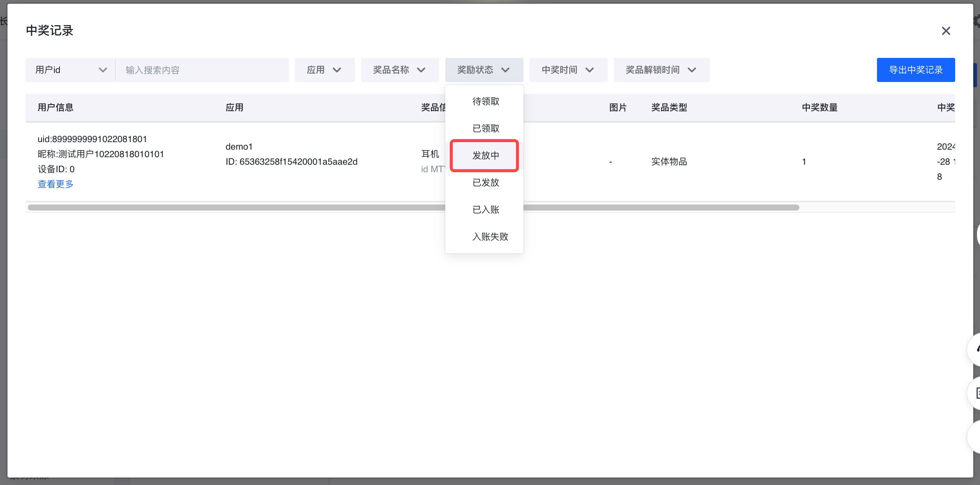The width and height of the screenshot is (980, 485).
Task: Click the demo1 app name
Action: click(x=239, y=147)
